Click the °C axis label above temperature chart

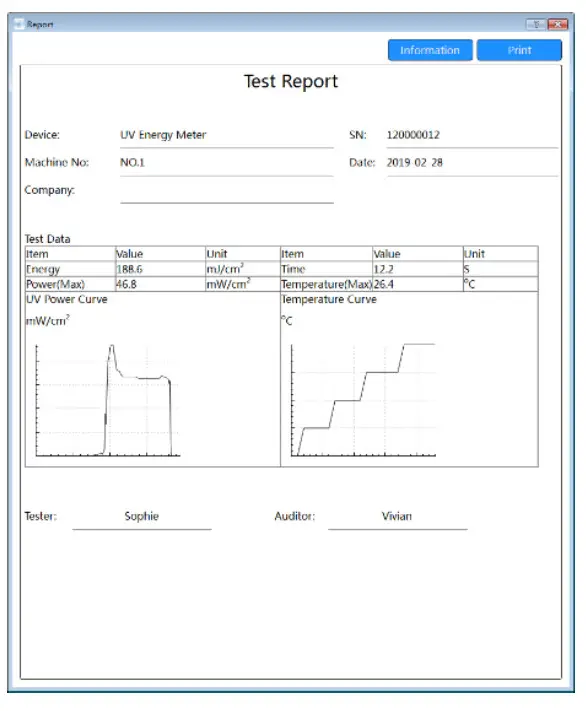(287, 321)
